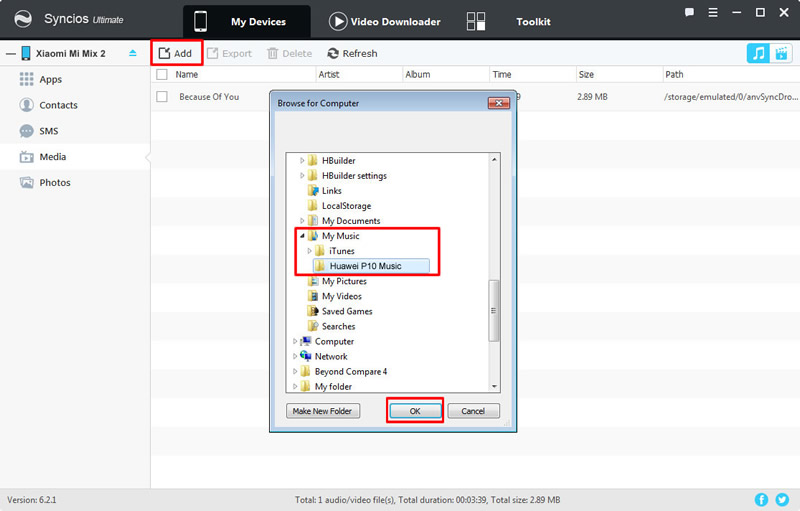800x511 pixels.
Task: Select the Huawei P10 Music folder
Action: (371, 266)
